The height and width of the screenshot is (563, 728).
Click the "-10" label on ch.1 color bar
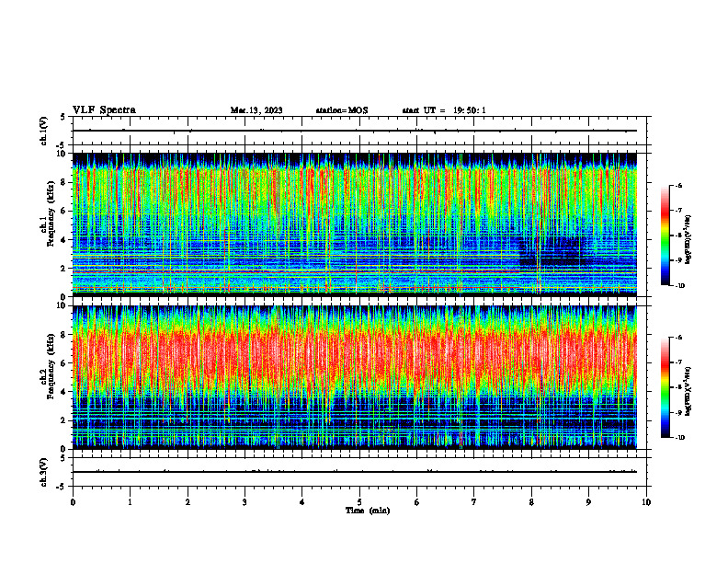[679, 286]
